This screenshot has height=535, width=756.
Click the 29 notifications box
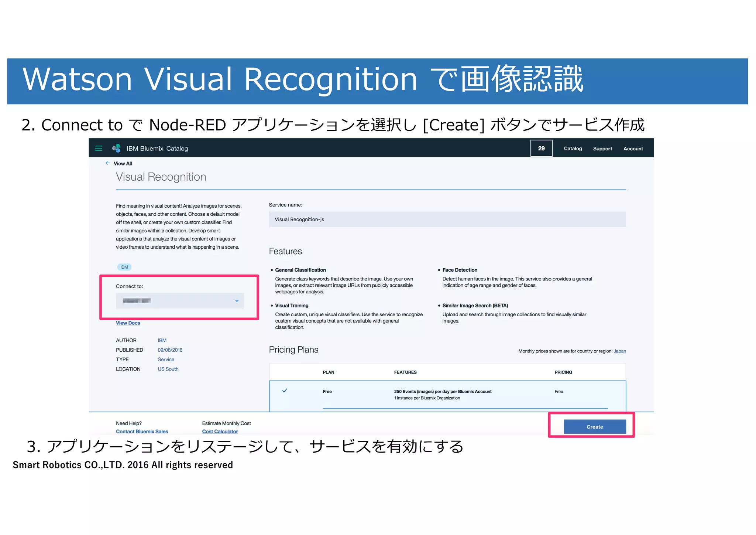[x=542, y=148]
